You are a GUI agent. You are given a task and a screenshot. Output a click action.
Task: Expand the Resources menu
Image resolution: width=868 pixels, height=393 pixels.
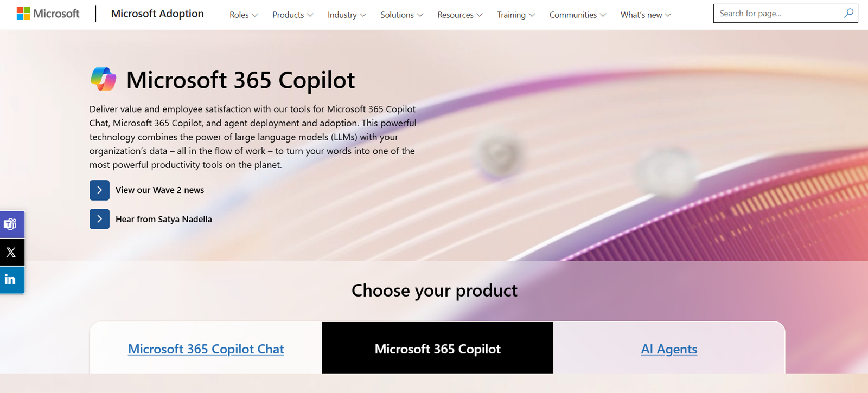pyautogui.click(x=459, y=15)
